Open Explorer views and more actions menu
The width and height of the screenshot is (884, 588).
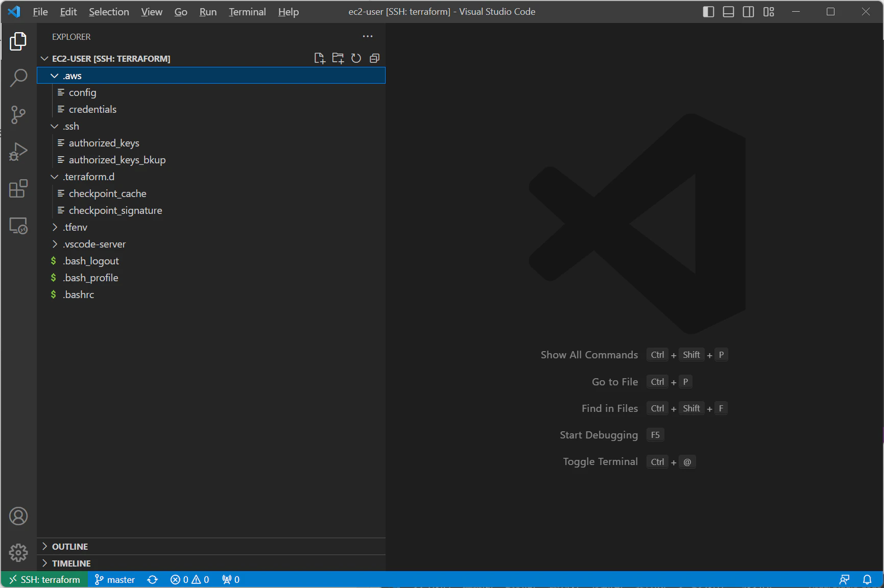tap(368, 36)
